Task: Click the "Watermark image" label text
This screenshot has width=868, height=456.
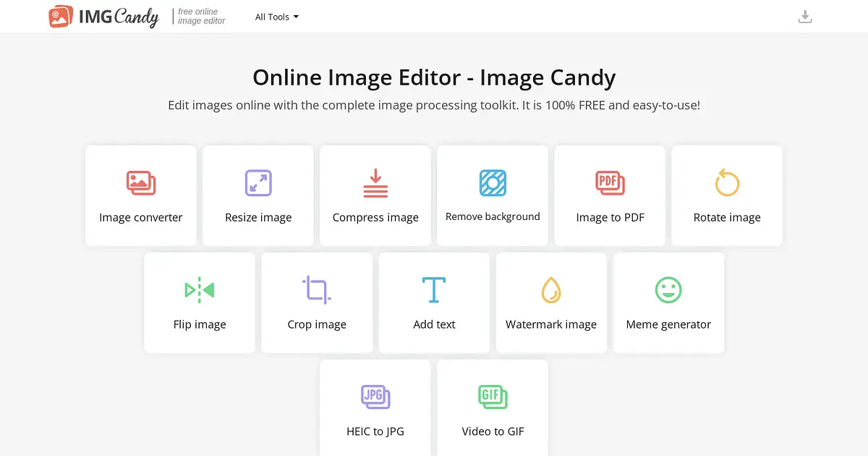Action: click(x=551, y=324)
